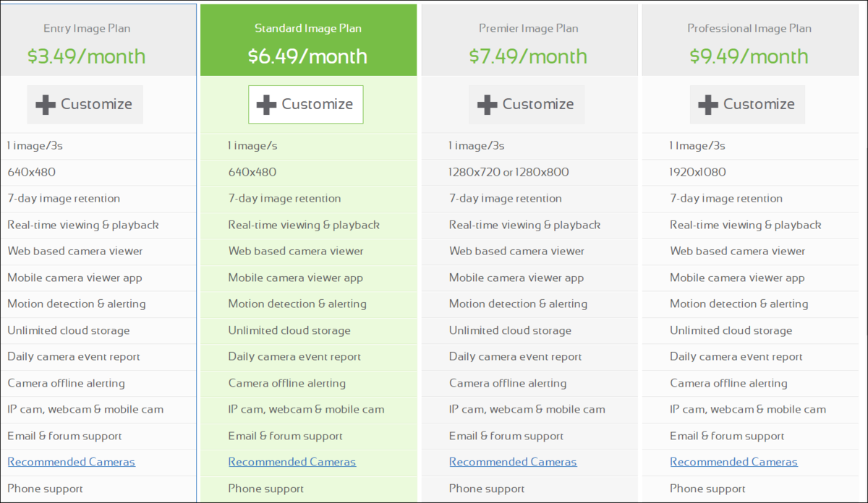
Task: Customize the Standard Image Plan
Action: point(306,105)
